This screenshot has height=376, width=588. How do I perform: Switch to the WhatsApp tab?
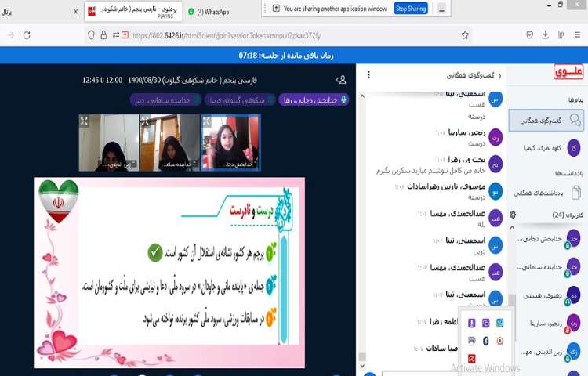coord(209,12)
